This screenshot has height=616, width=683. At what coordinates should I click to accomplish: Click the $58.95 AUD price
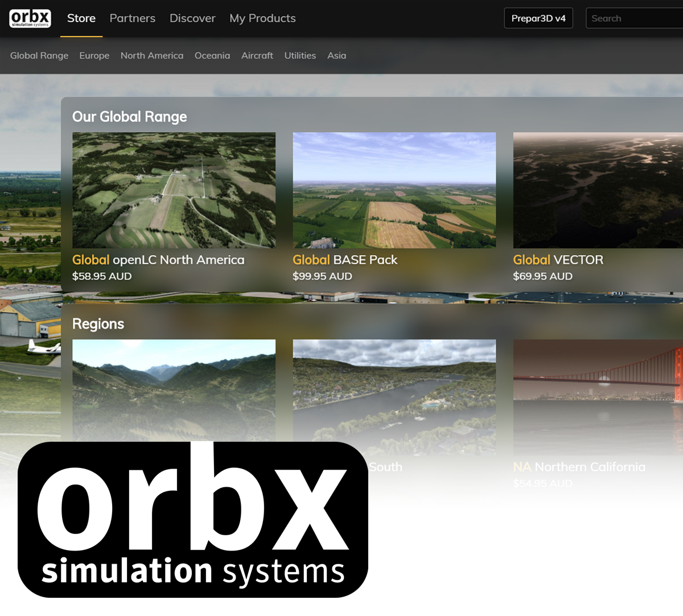pyautogui.click(x=102, y=276)
